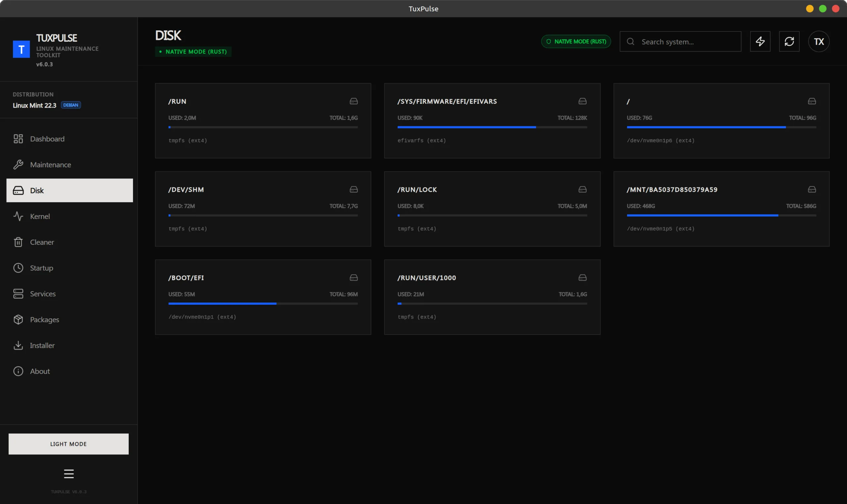Switch to Light Mode
Screen dimensions: 847x504
[x=69, y=444]
